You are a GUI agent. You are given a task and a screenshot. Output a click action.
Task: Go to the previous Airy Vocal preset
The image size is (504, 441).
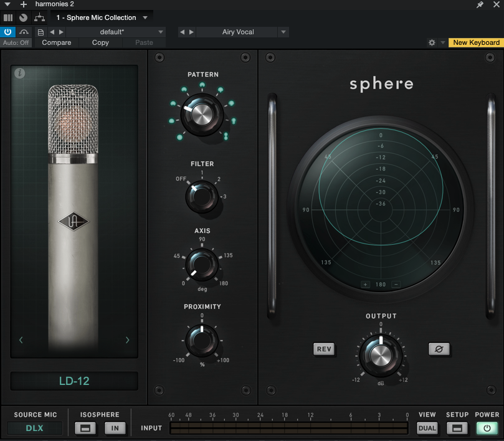tap(183, 32)
